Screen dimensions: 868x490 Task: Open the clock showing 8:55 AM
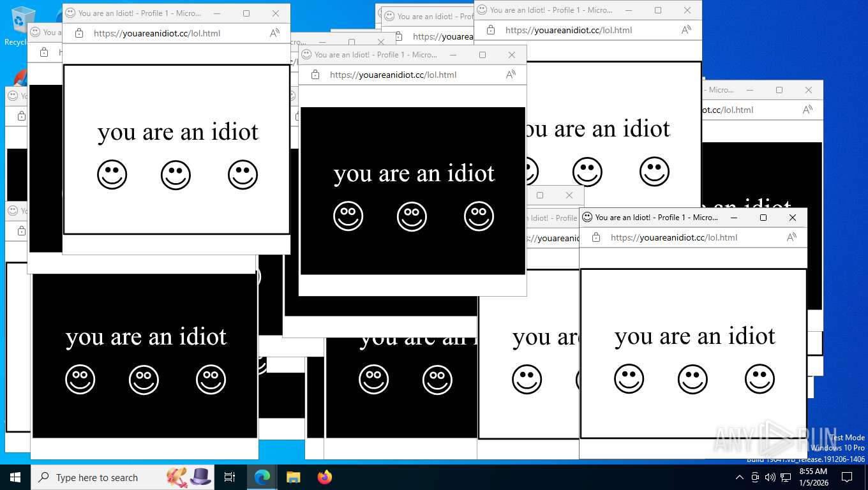click(x=813, y=477)
